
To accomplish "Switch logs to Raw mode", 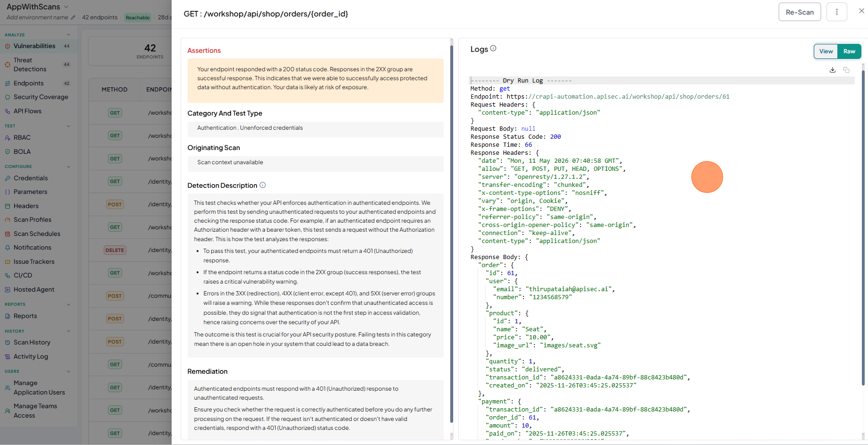I will [849, 51].
